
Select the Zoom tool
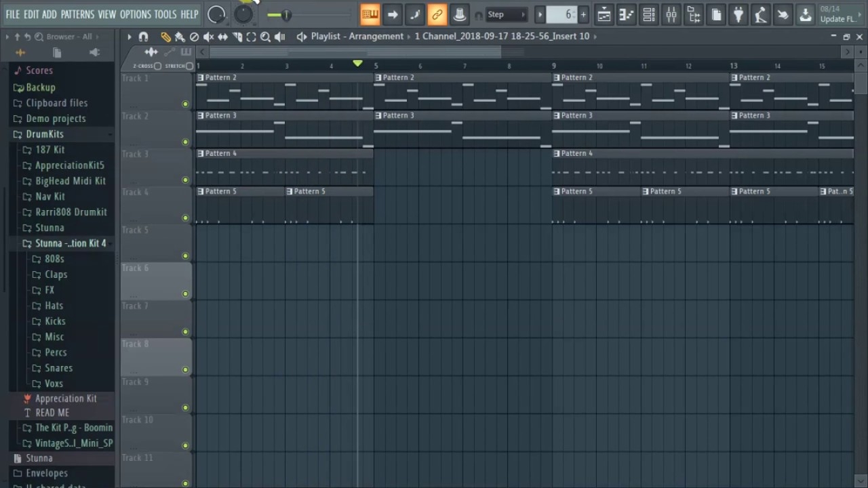pyautogui.click(x=265, y=37)
